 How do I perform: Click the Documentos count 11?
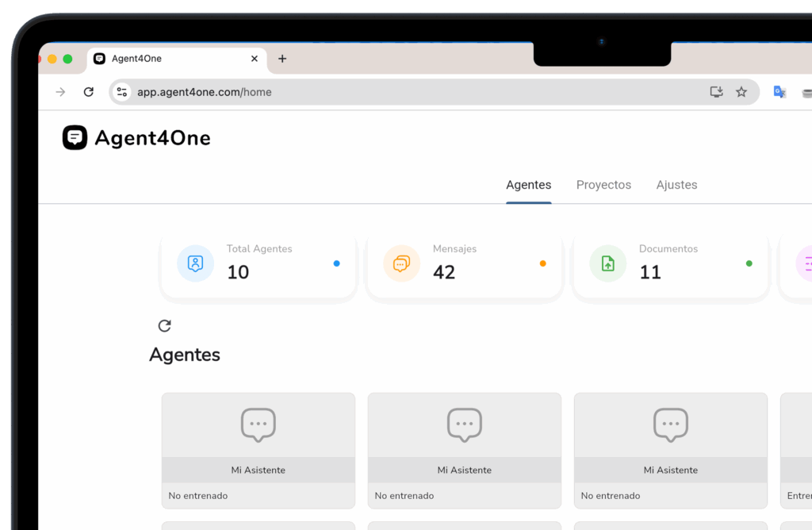(650, 272)
